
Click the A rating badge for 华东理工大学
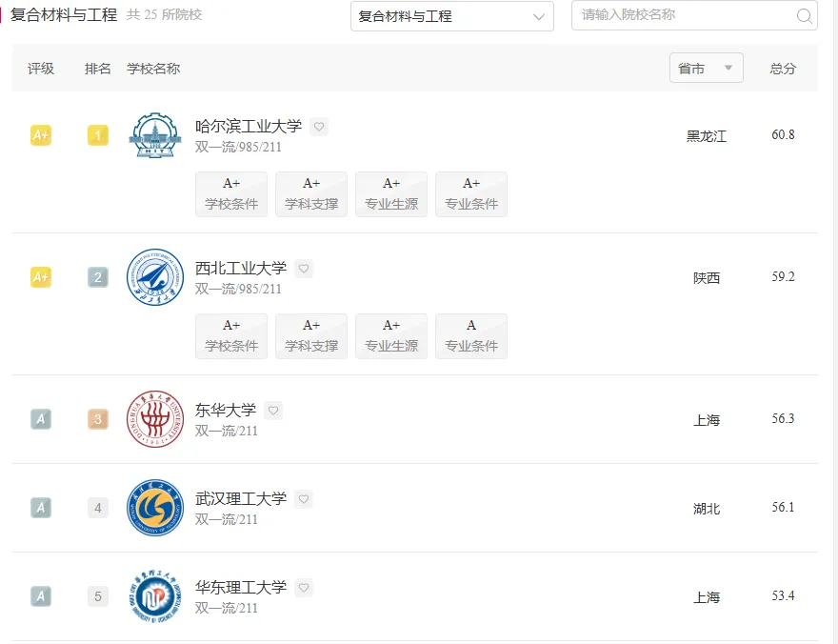pos(41,596)
